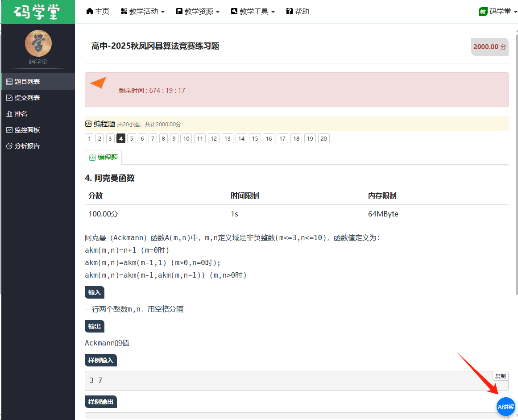
Task: Open the 排名 ranking chart icon
Action: [9, 114]
